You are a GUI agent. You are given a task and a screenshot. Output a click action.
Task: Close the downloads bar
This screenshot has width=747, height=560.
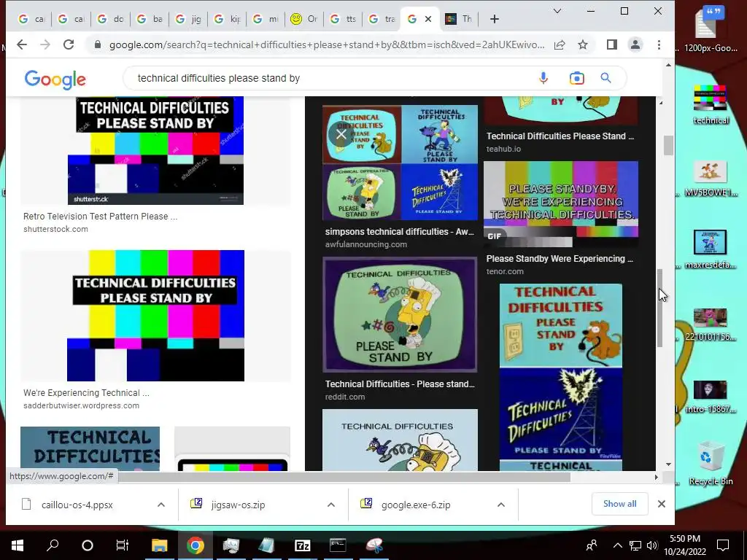point(661,504)
